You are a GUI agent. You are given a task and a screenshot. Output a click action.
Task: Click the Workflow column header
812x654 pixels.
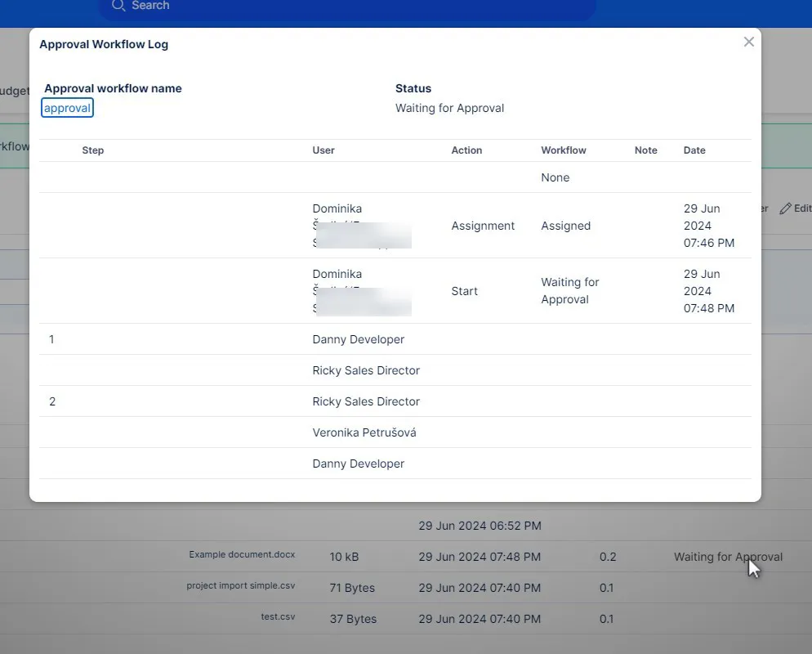point(564,150)
